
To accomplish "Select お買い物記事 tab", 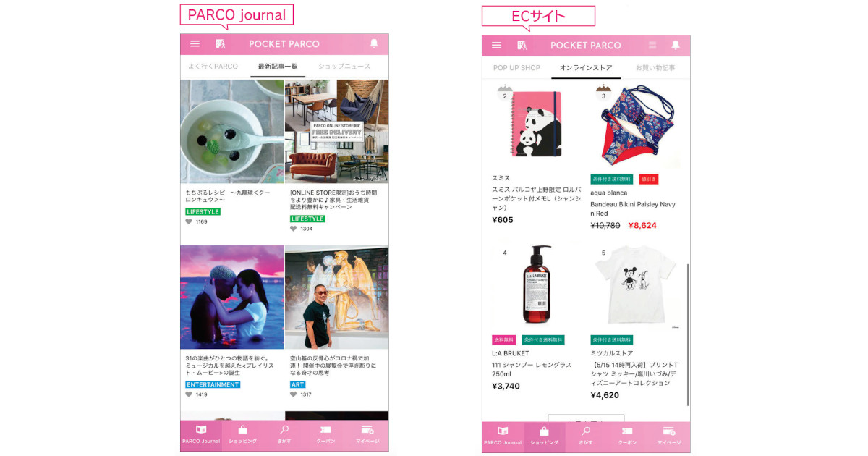I will [x=655, y=68].
